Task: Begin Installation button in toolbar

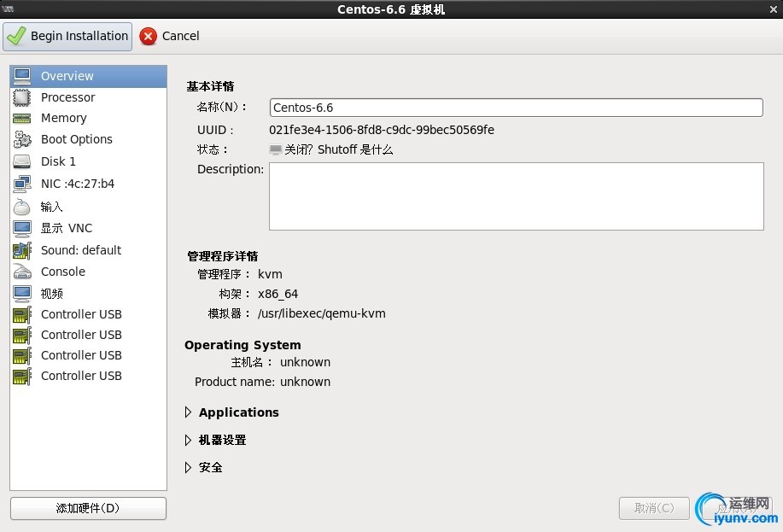Action: click(x=67, y=37)
